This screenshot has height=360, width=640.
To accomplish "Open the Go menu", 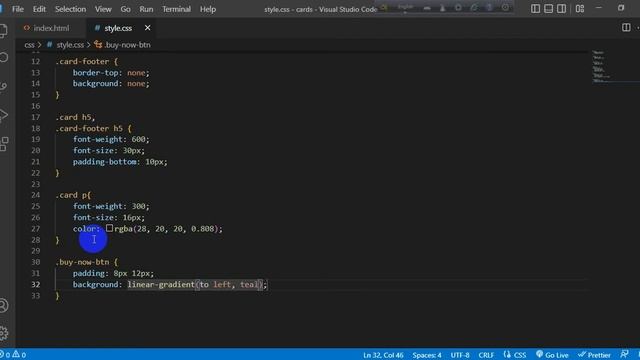I will point(125,9).
